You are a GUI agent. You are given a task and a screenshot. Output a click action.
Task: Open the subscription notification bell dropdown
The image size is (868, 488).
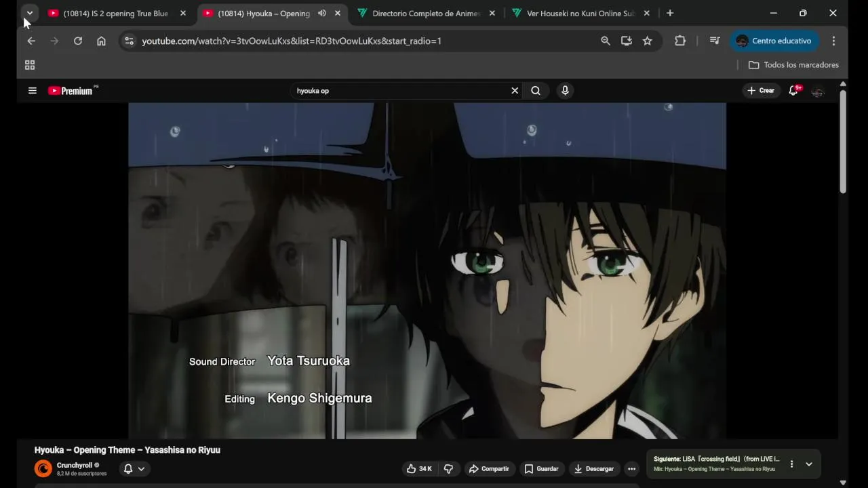click(134, 468)
